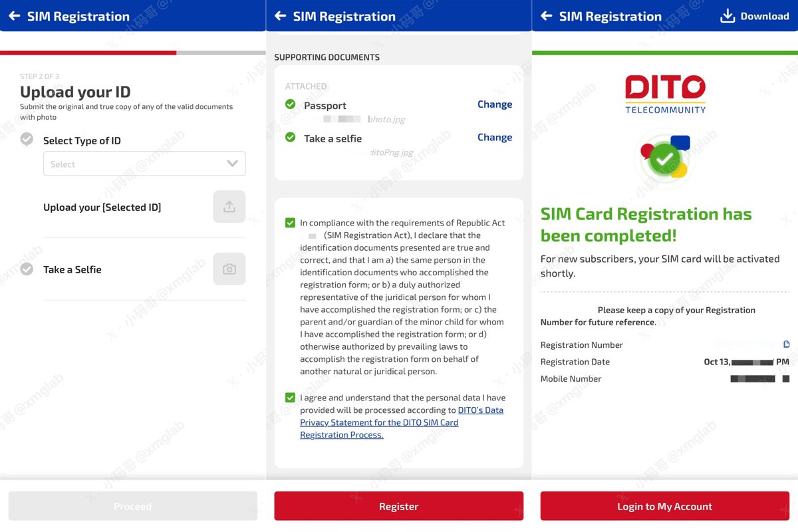Tap the 'Registration Date' label

pyautogui.click(x=575, y=362)
